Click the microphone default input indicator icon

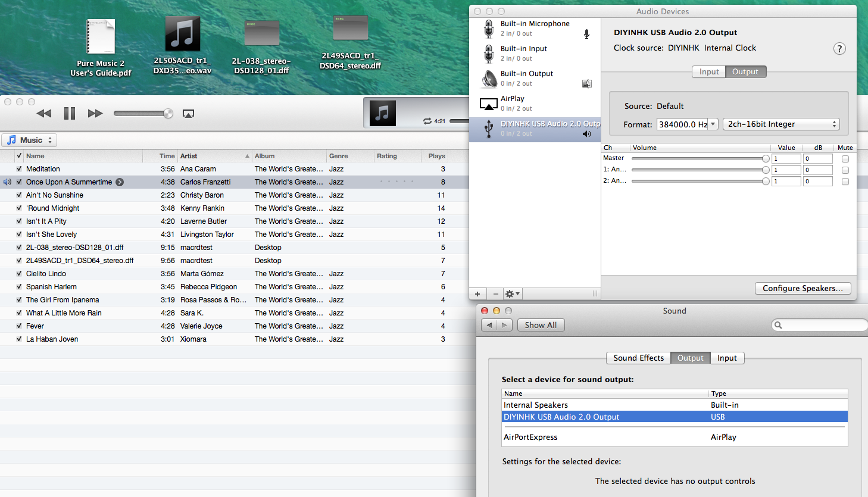coord(586,34)
